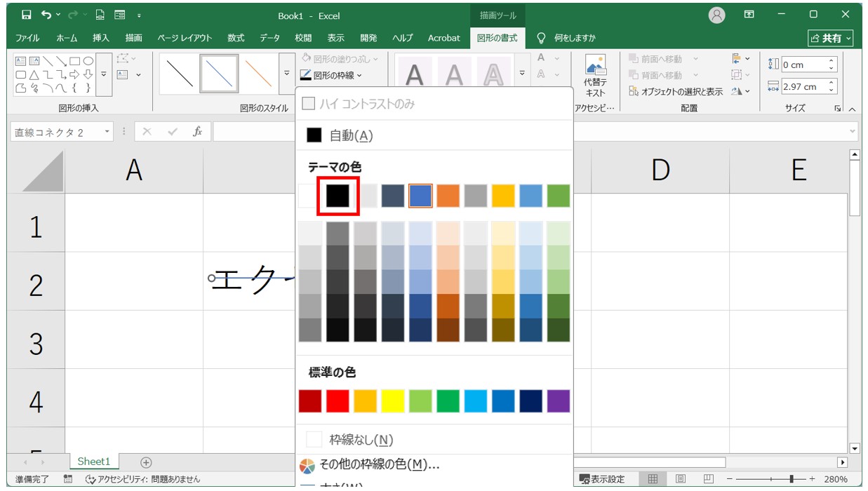Choose the right arrow shape in gallery
Viewport: 868px width, 491px height.
point(75,74)
